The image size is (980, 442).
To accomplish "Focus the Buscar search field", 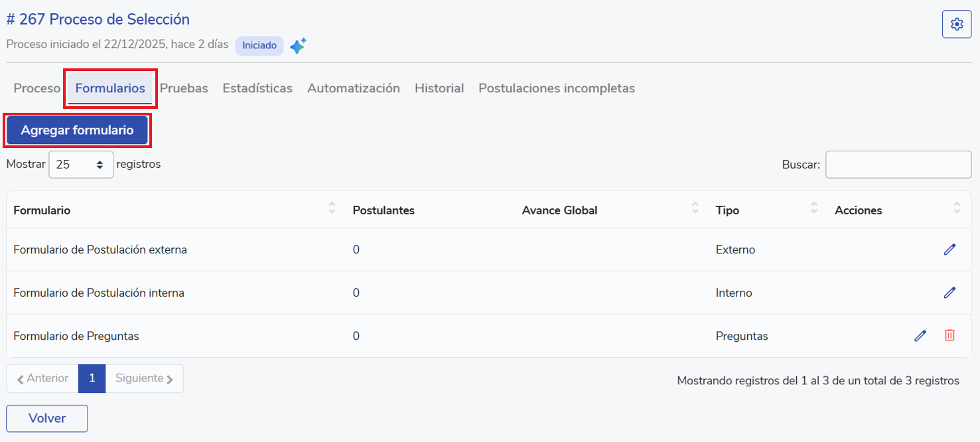I will click(898, 165).
